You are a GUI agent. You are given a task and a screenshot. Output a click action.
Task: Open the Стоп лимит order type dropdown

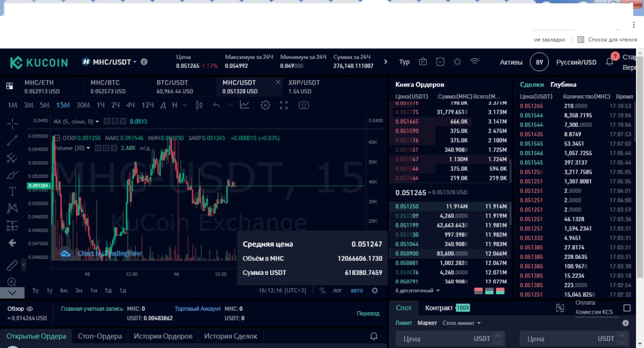(x=461, y=323)
